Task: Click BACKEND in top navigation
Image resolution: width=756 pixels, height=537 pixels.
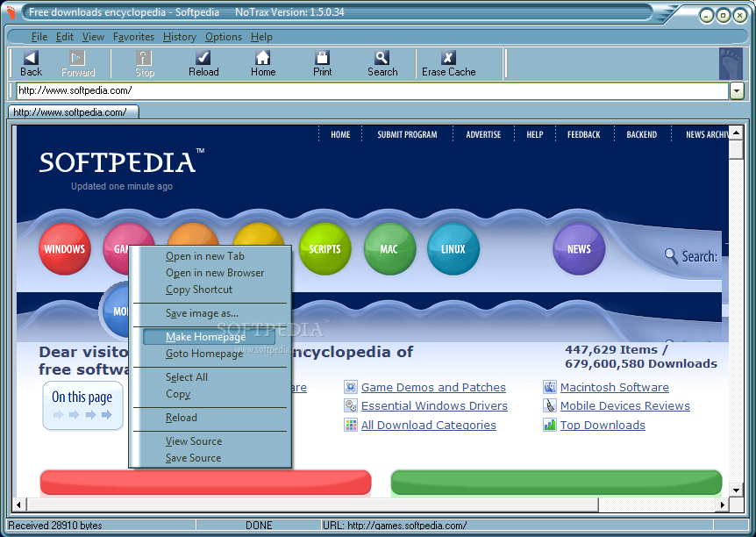Action: coord(641,134)
